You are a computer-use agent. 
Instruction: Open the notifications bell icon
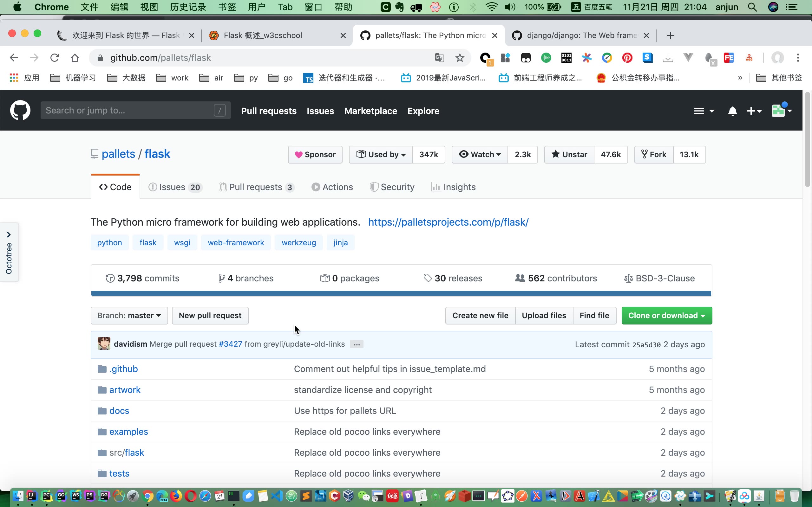pos(732,111)
